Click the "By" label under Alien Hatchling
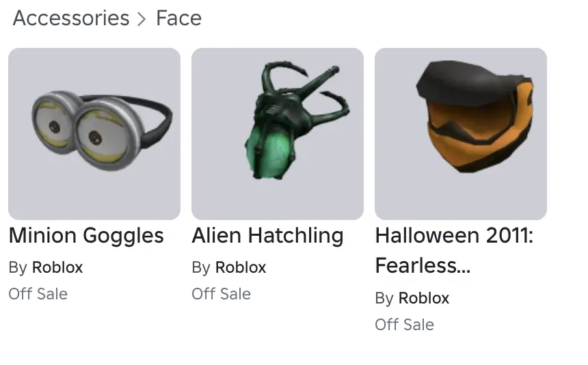The height and width of the screenshot is (365, 588). point(201,267)
